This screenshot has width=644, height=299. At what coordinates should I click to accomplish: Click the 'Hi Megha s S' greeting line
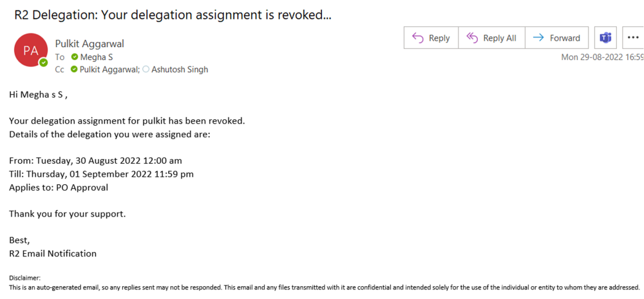point(38,95)
